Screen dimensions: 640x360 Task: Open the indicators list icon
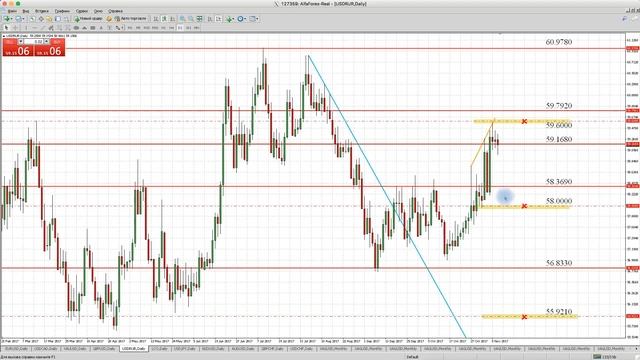click(x=229, y=19)
